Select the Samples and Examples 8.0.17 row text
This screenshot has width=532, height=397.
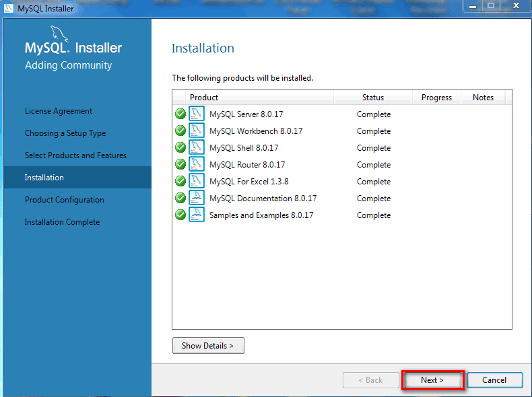point(261,215)
